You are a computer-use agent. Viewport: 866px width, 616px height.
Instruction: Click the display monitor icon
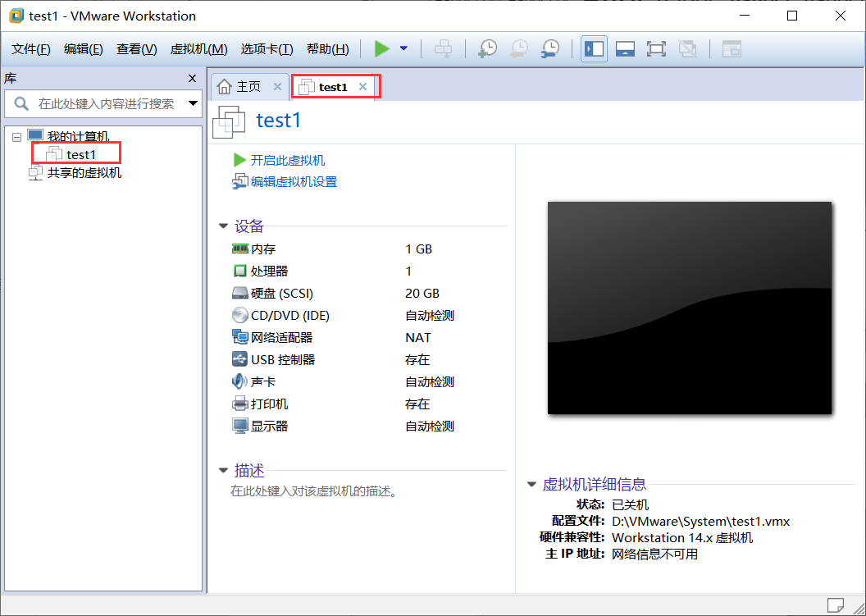[x=239, y=426]
